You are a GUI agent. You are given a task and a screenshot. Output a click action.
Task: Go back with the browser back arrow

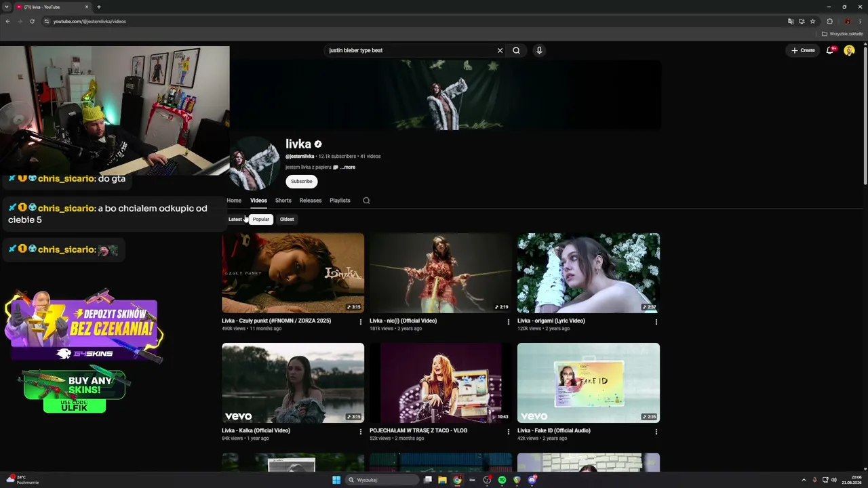(7, 21)
